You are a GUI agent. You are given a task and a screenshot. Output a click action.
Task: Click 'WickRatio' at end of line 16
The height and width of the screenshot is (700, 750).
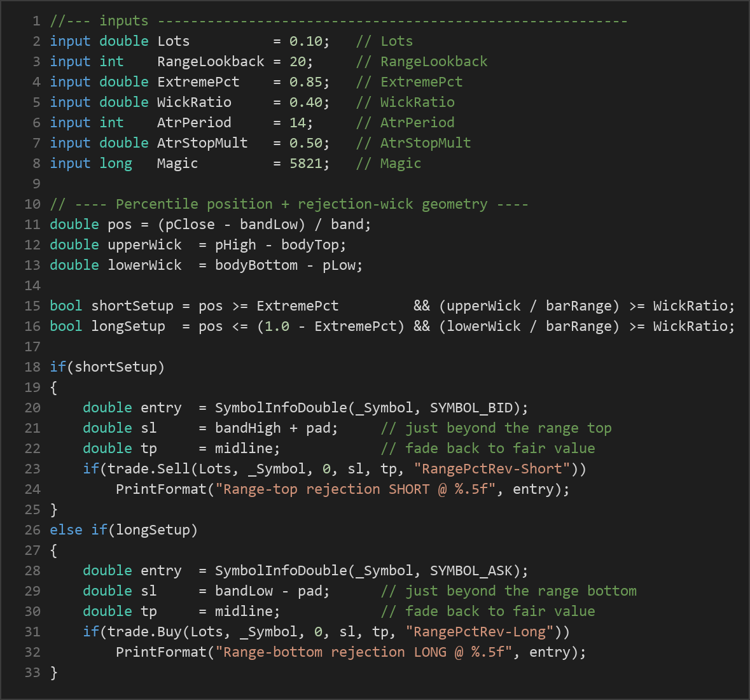pyautogui.click(x=690, y=326)
